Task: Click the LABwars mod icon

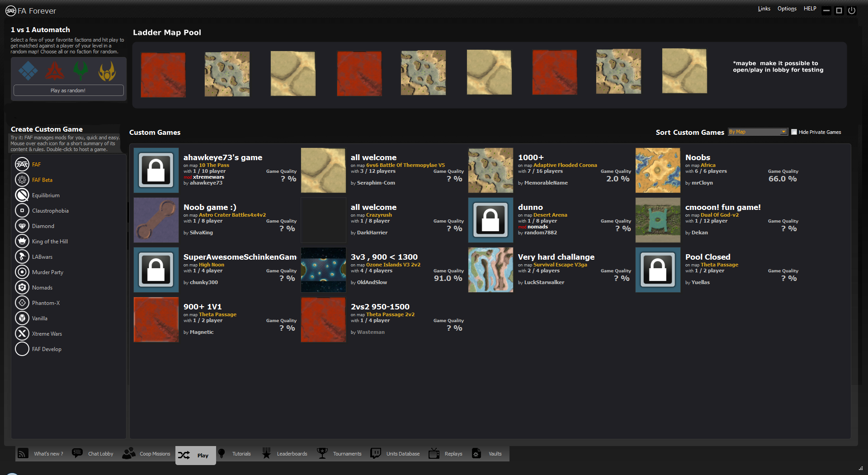Action: coord(22,256)
